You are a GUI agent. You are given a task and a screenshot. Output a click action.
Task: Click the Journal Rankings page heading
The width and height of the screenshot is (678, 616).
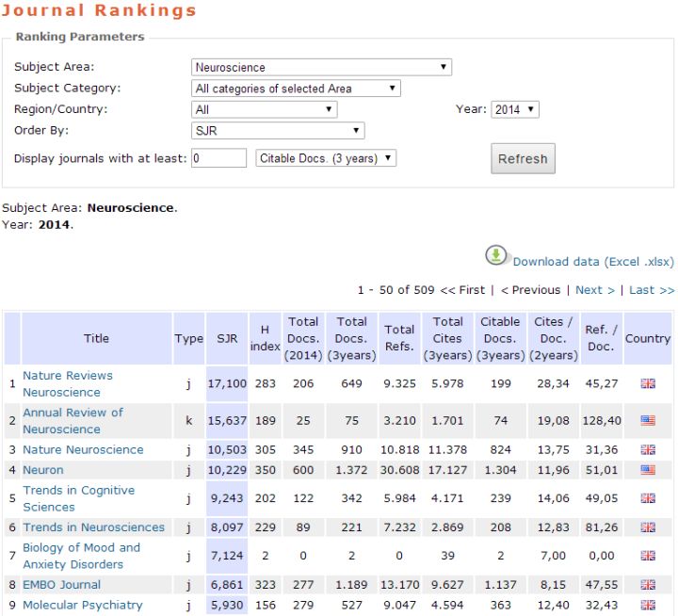(99, 10)
